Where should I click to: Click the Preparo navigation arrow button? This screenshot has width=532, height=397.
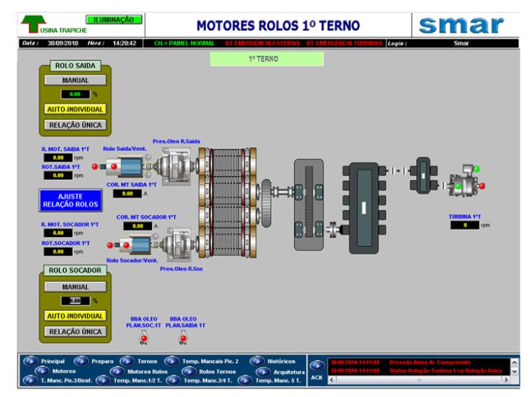[81, 361]
